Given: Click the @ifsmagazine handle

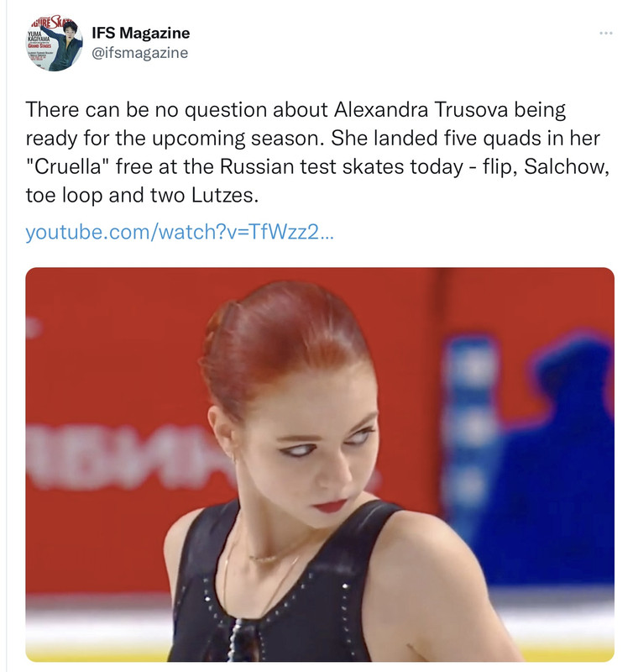Looking at the screenshot, I should point(139,53).
